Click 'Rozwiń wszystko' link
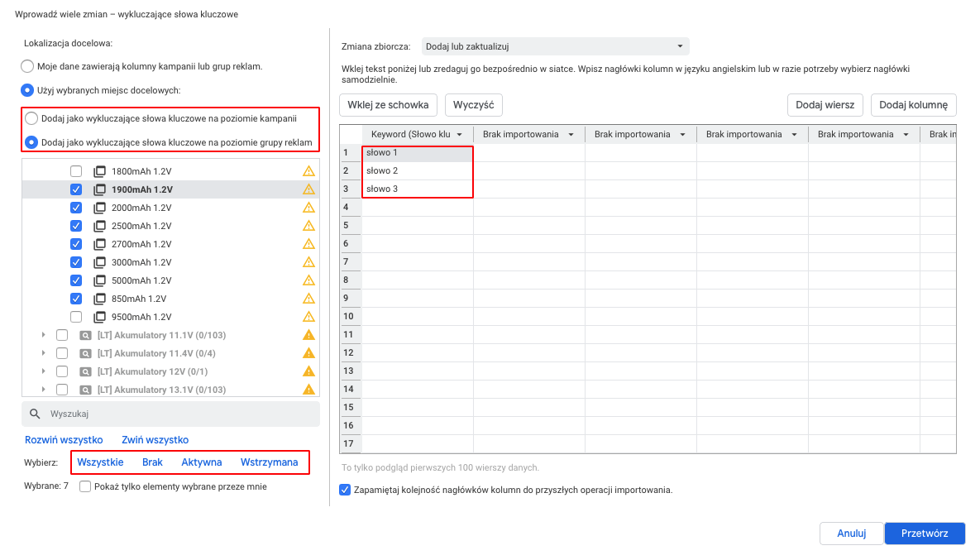This screenshot has height=560, width=980. pos(64,440)
